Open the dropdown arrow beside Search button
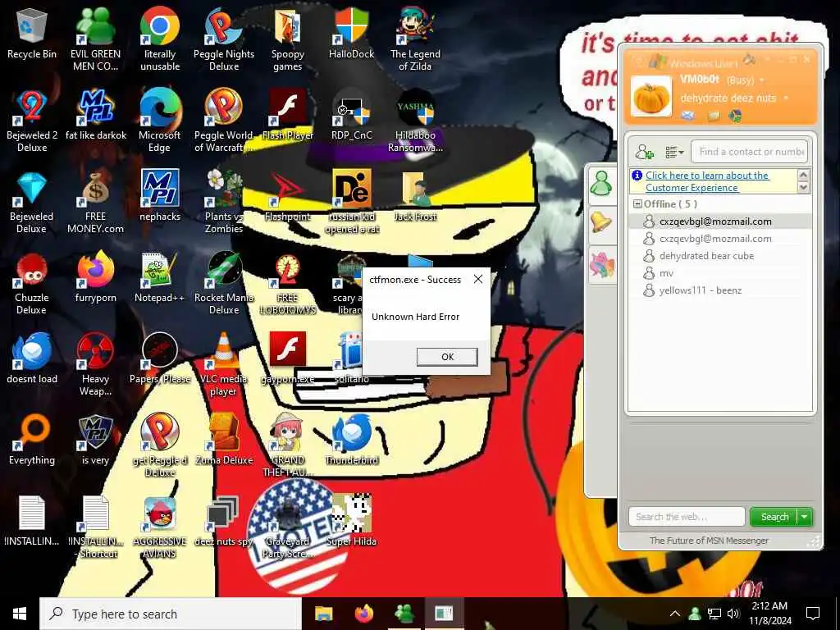Screen dimensions: 840x630 805,517
